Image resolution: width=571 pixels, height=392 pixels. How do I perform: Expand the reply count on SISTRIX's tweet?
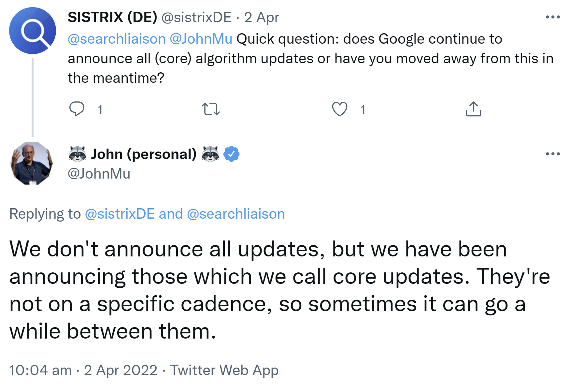[100, 110]
